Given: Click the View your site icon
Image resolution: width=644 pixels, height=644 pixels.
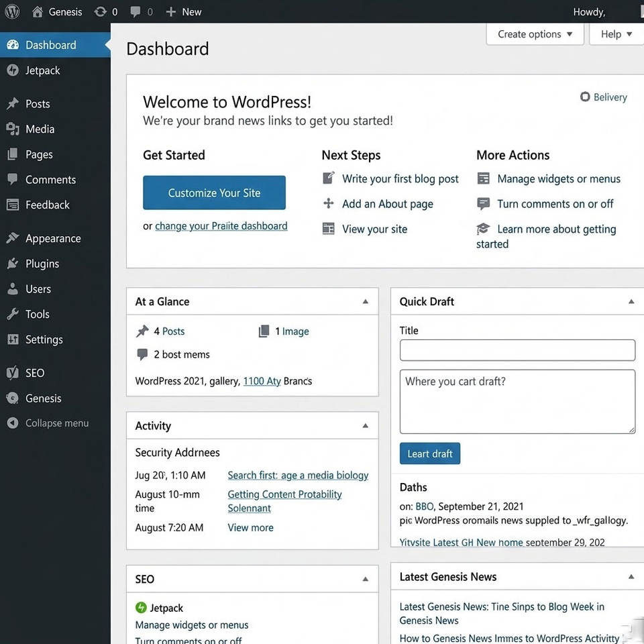Looking at the screenshot, I should click(x=329, y=229).
